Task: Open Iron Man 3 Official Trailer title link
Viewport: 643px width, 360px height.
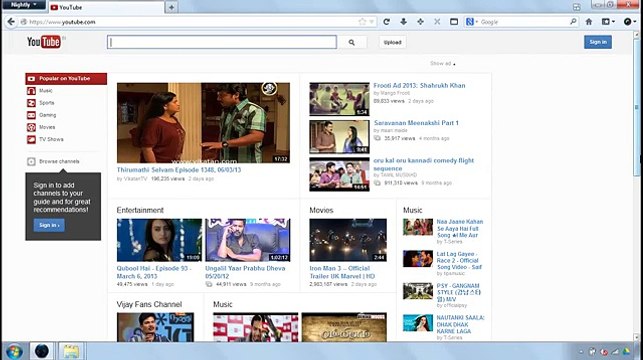Action: click(342, 272)
